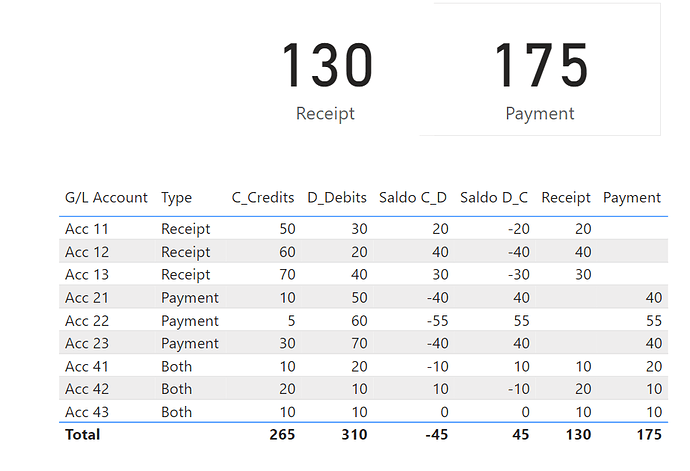Sort by Type column header

click(x=176, y=198)
